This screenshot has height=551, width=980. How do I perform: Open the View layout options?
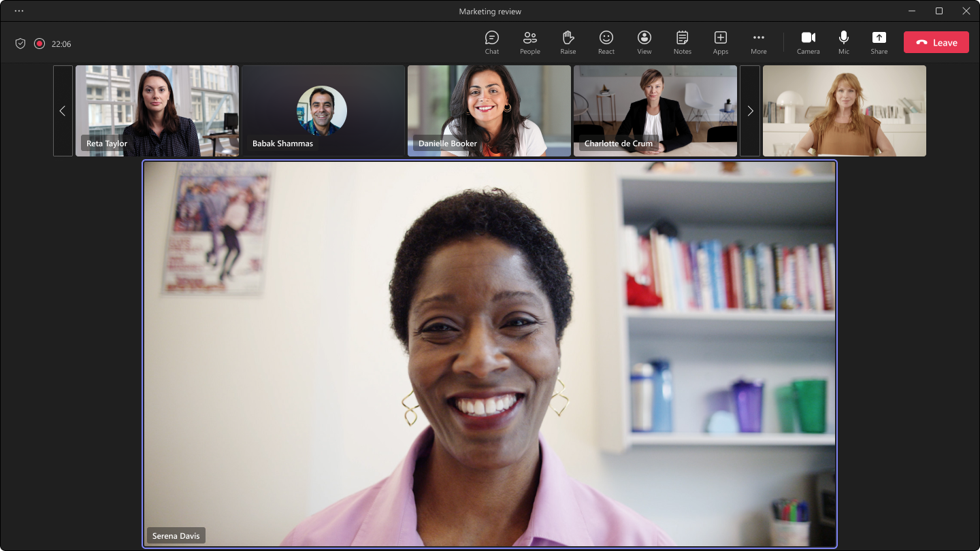tap(644, 41)
